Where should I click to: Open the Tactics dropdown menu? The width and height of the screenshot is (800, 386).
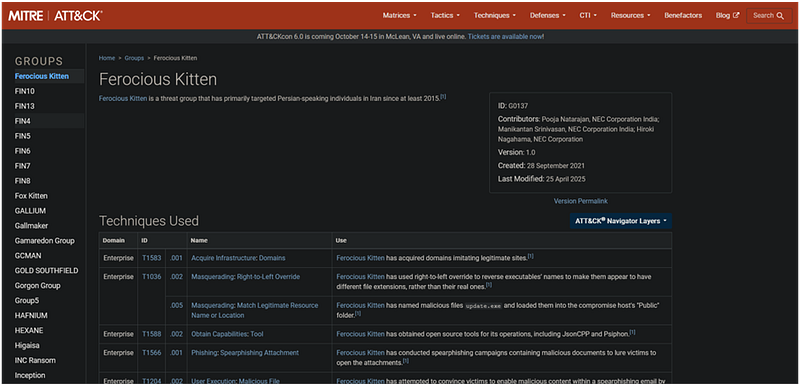point(445,15)
